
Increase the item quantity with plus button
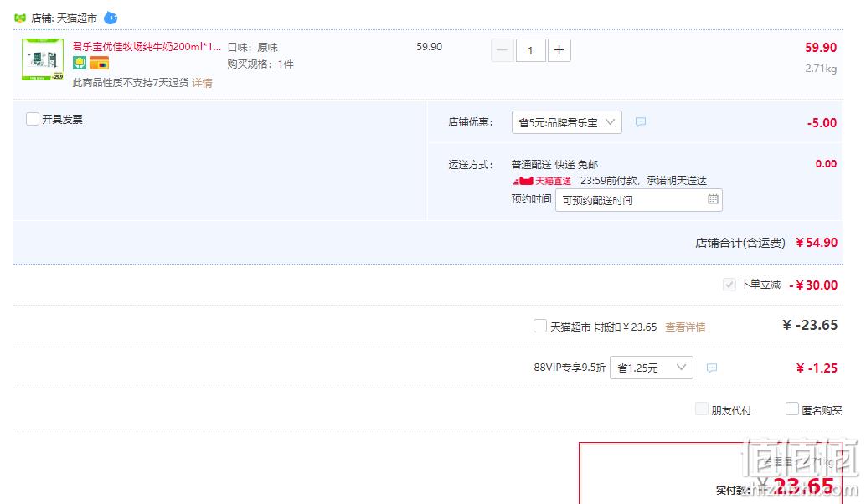tap(559, 50)
